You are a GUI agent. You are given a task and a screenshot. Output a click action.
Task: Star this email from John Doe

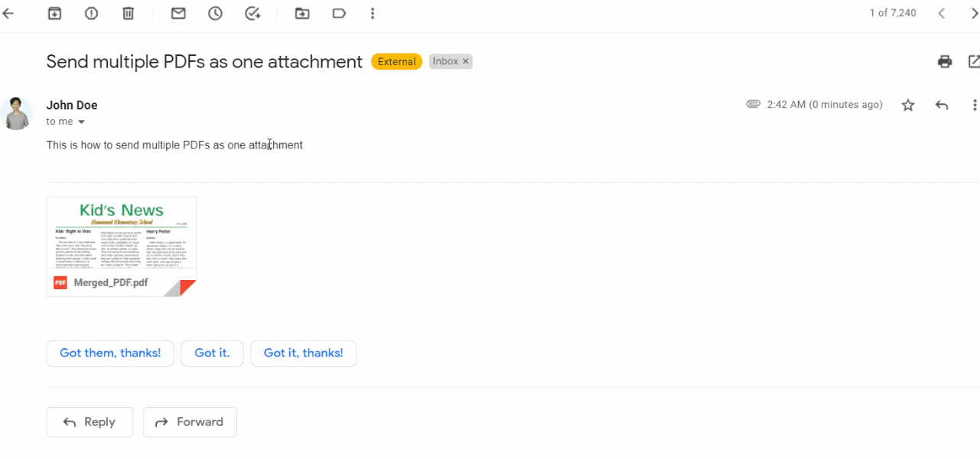(907, 105)
